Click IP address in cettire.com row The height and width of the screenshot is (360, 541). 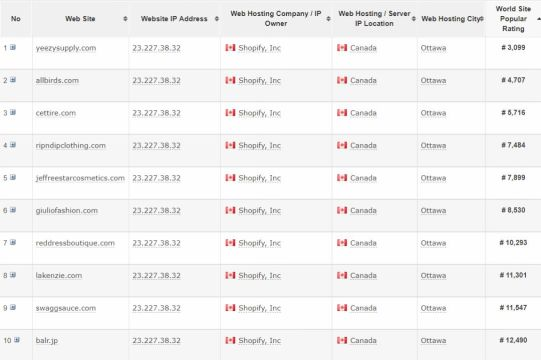[x=156, y=113]
